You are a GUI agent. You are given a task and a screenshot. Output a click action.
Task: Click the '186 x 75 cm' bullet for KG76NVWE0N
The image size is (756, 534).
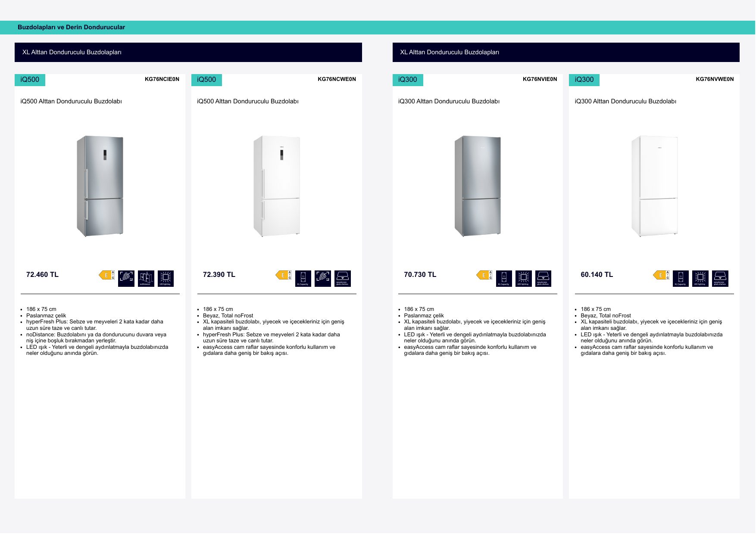click(596, 309)
